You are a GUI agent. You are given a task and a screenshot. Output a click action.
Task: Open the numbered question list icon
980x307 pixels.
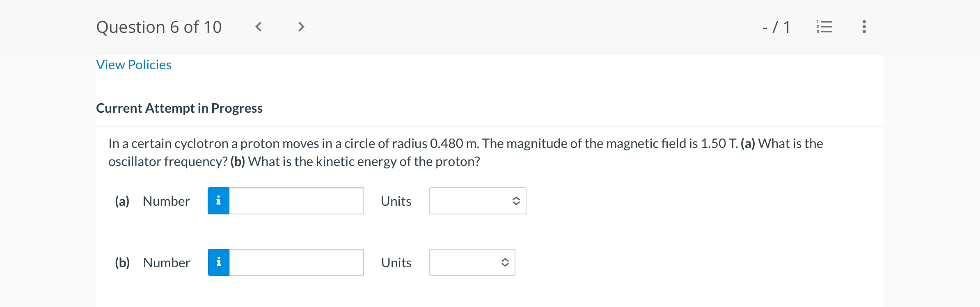(x=824, y=27)
